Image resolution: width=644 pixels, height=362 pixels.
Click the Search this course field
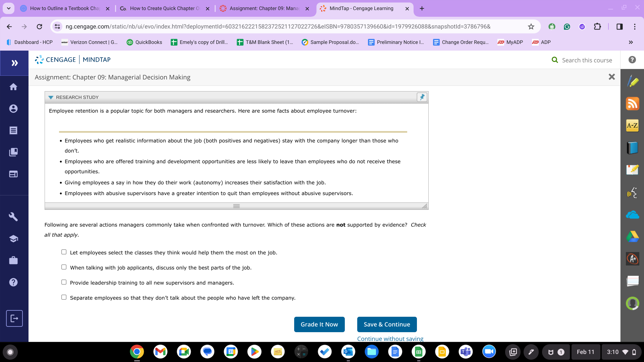coord(587,60)
